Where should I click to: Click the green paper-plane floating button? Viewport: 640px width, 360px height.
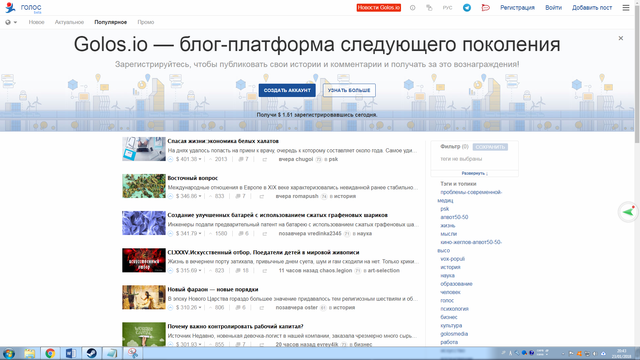point(628,212)
